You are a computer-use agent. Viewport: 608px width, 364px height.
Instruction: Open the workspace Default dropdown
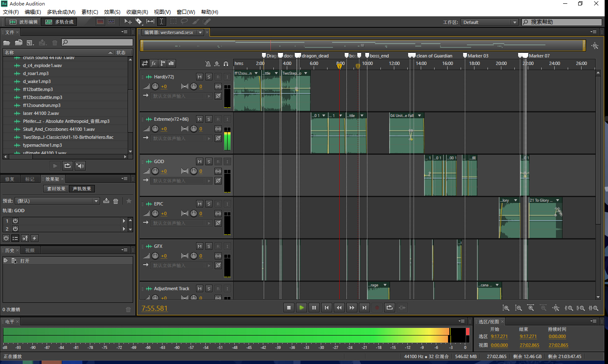click(490, 22)
